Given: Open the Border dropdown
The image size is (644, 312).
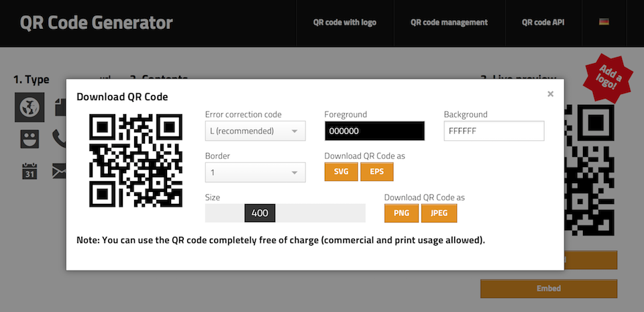Looking at the screenshot, I should pos(255,172).
